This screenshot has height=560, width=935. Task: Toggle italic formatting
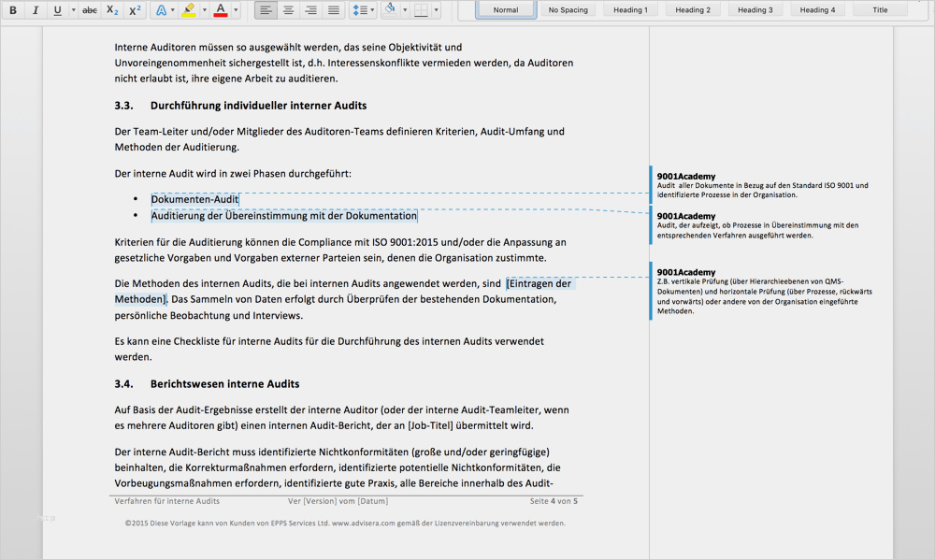click(36, 10)
